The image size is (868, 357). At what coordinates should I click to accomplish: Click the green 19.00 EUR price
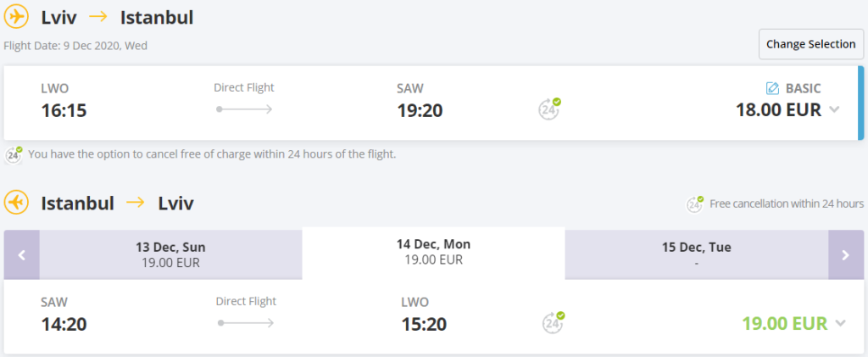(x=784, y=323)
